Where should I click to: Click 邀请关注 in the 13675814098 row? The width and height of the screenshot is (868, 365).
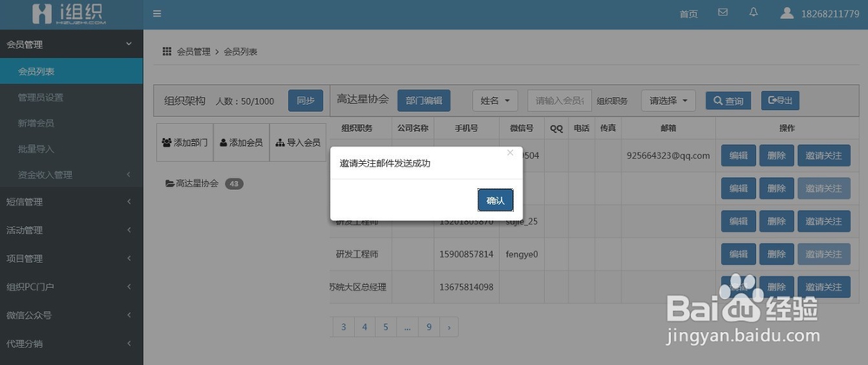pyautogui.click(x=824, y=287)
